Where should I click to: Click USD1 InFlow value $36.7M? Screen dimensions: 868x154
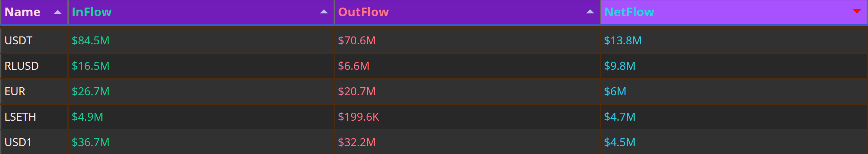tap(90, 142)
